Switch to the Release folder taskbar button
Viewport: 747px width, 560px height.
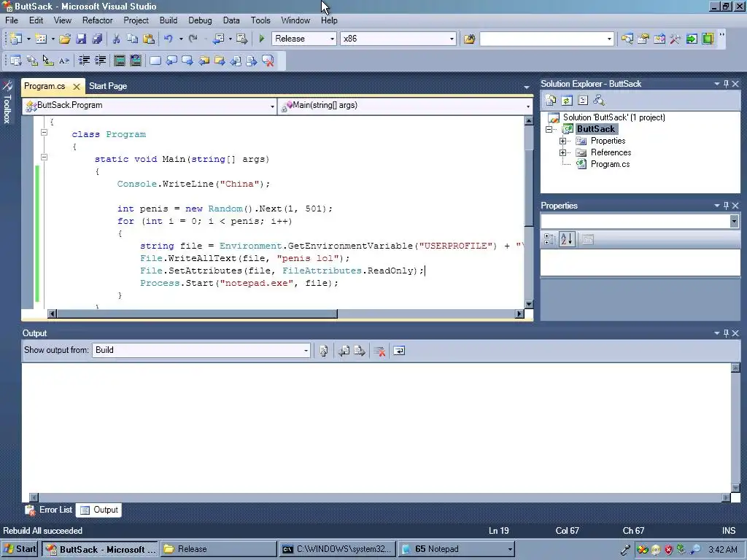218,549
